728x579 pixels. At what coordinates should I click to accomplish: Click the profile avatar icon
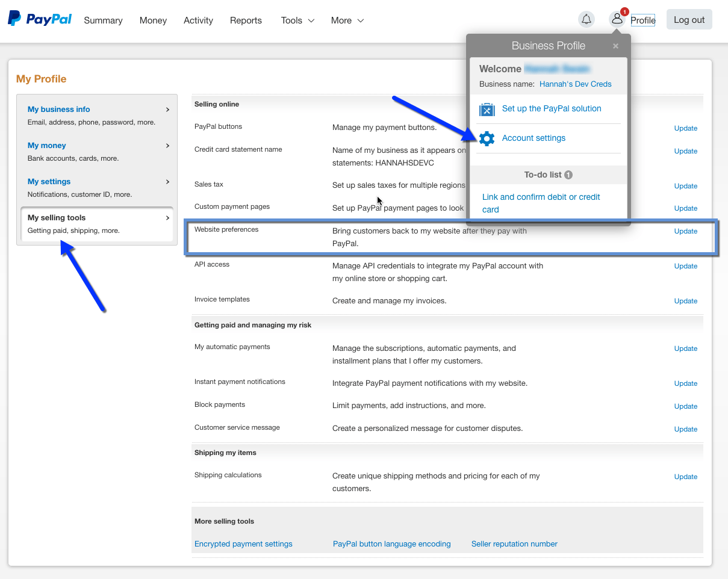click(617, 19)
